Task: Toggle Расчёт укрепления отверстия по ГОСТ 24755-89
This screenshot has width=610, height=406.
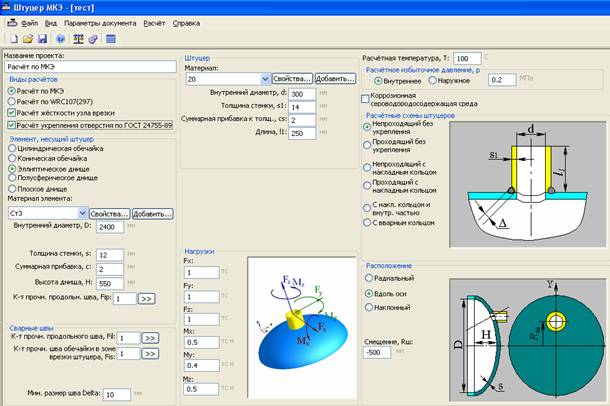Action: pyautogui.click(x=12, y=125)
